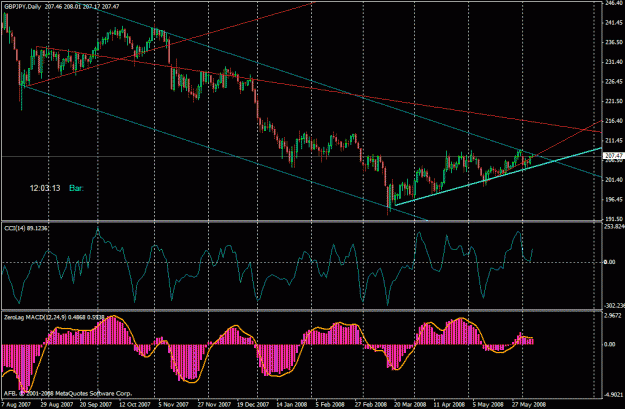Viewport: 625px width, 409px height.
Task: Click the cyan "Bar:" label
Action: pos(77,188)
